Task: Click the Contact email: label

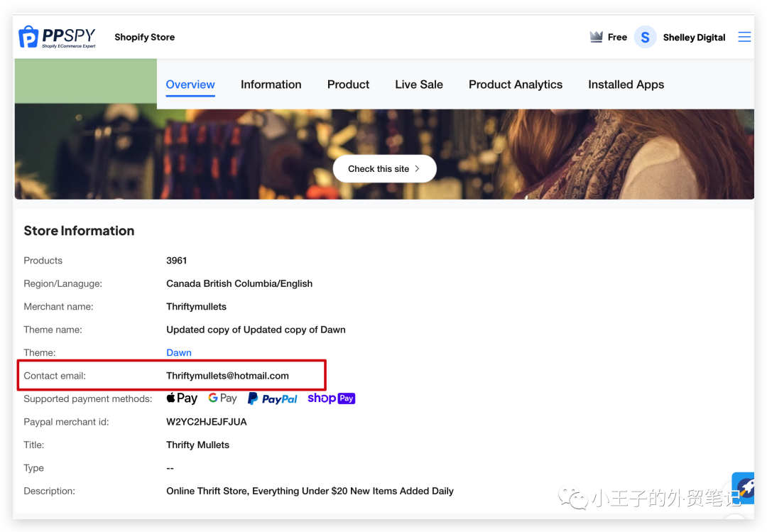Action: 55,376
